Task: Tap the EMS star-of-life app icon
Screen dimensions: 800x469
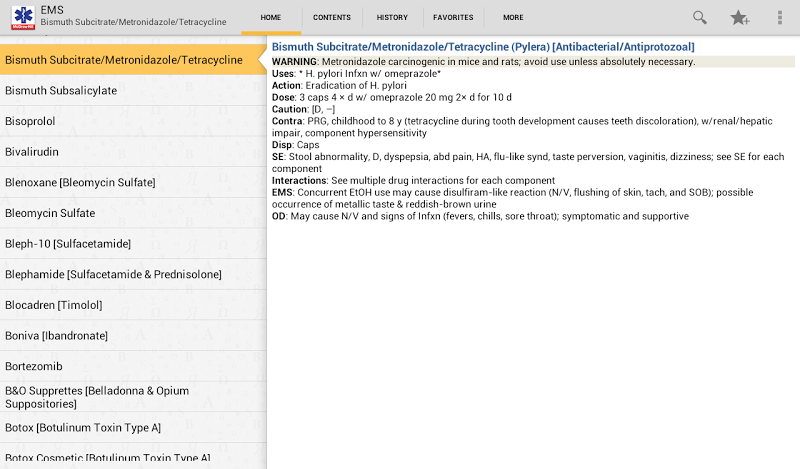Action: coord(23,17)
